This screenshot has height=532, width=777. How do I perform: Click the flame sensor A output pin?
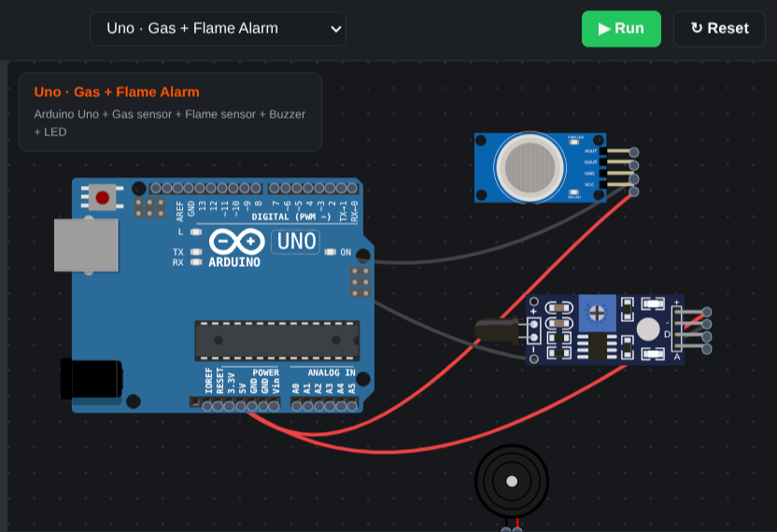click(707, 349)
